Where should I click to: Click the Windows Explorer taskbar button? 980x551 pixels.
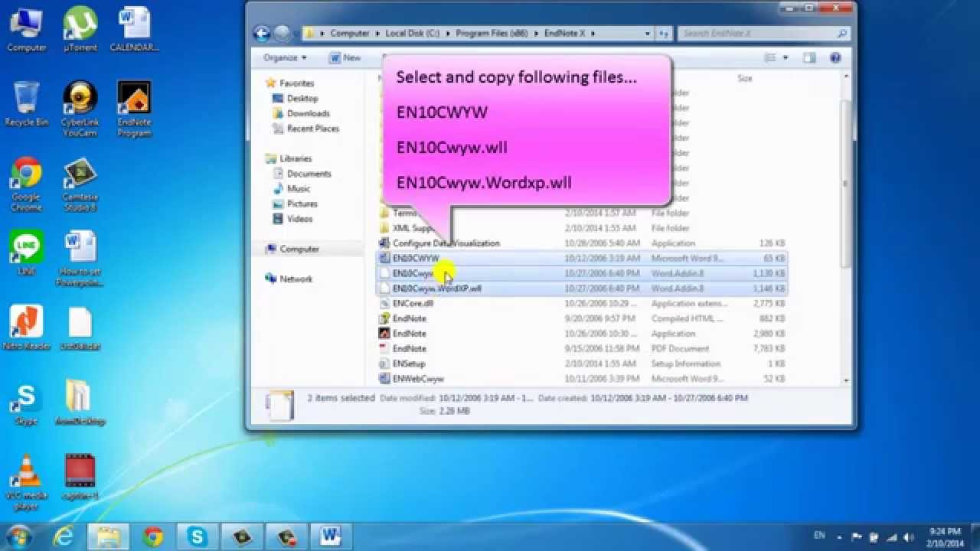(x=107, y=536)
